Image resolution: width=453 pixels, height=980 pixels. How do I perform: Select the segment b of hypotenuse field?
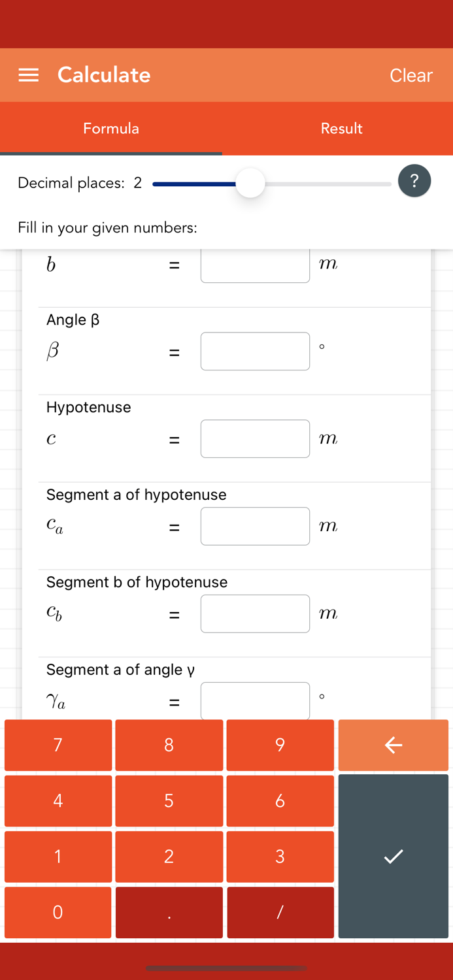[255, 613]
